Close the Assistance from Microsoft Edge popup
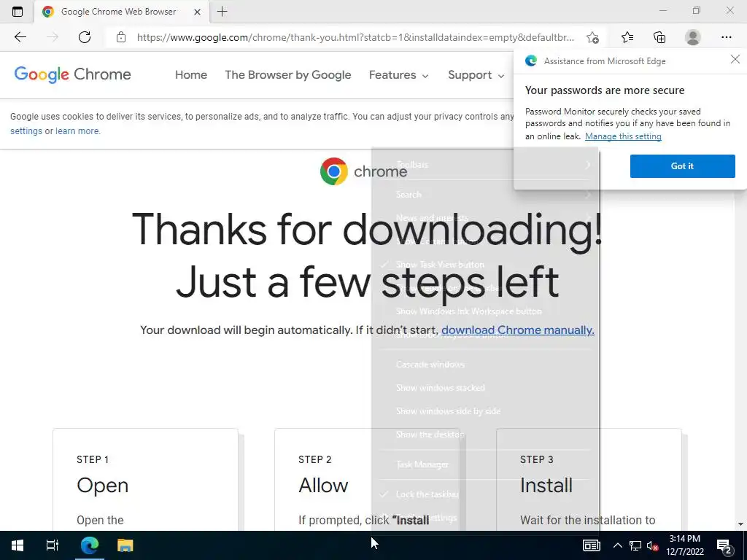This screenshot has width=747, height=560. coord(735,59)
